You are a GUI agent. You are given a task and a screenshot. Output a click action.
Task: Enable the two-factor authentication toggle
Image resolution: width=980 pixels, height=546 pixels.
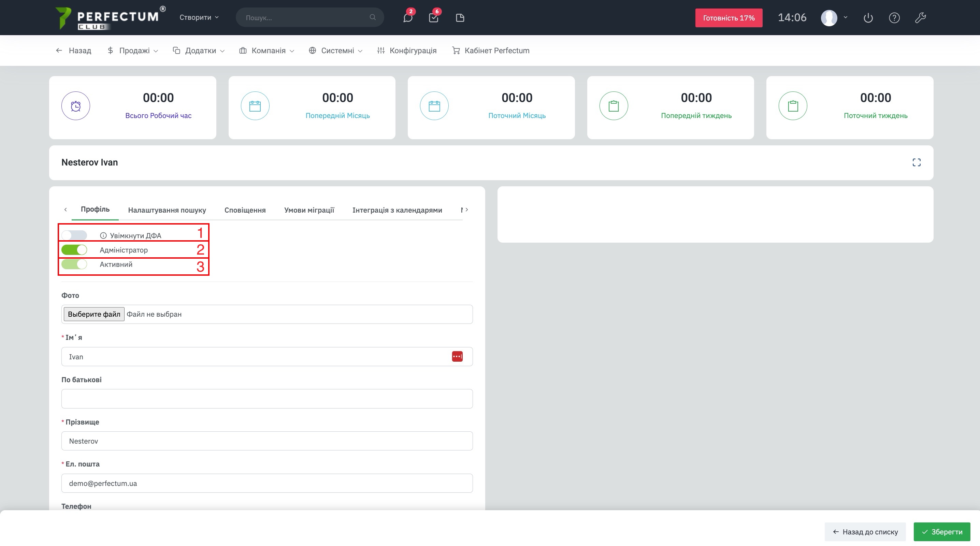(74, 235)
